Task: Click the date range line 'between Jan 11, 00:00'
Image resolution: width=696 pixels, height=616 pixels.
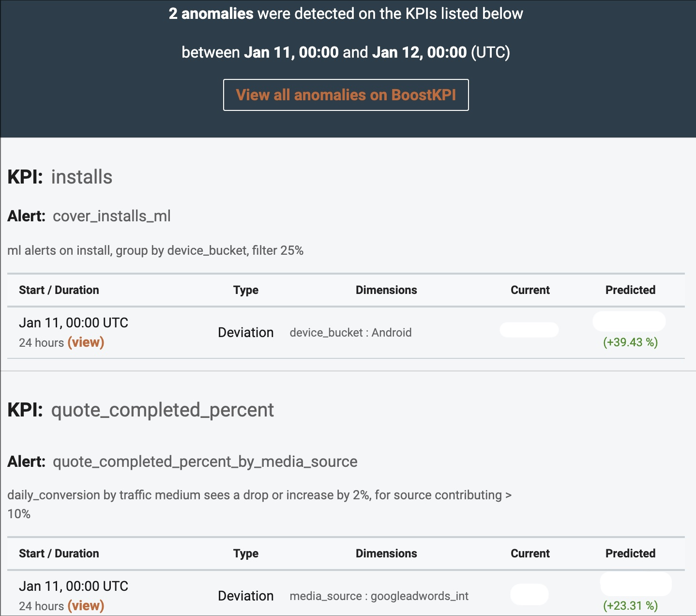Action: [346, 52]
